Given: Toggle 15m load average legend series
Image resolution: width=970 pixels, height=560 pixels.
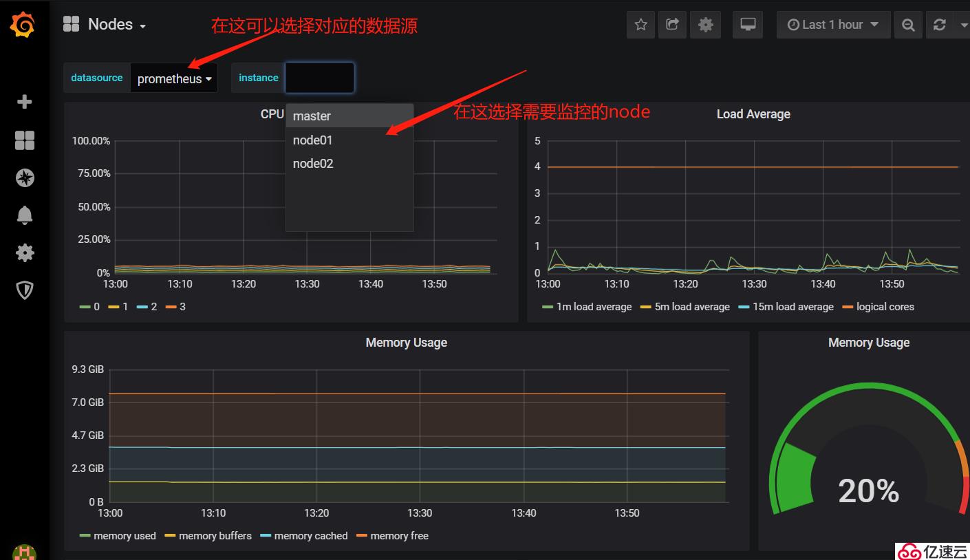Looking at the screenshot, I should (x=786, y=307).
